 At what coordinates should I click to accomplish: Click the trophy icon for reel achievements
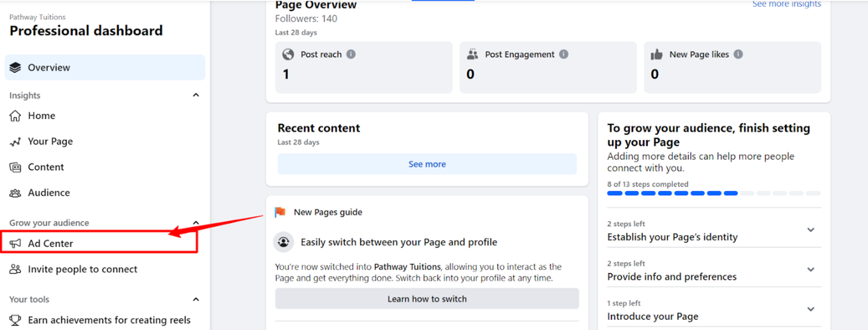pos(16,320)
